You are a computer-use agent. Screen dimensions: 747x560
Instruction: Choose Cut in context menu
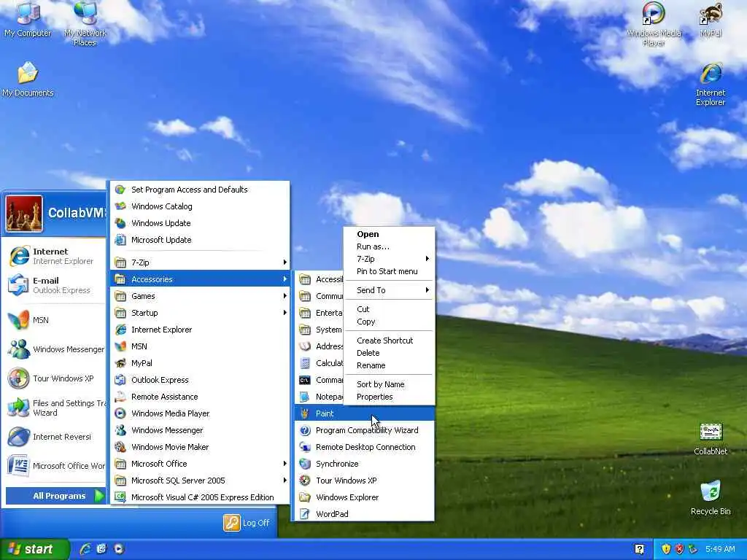pyautogui.click(x=390, y=309)
